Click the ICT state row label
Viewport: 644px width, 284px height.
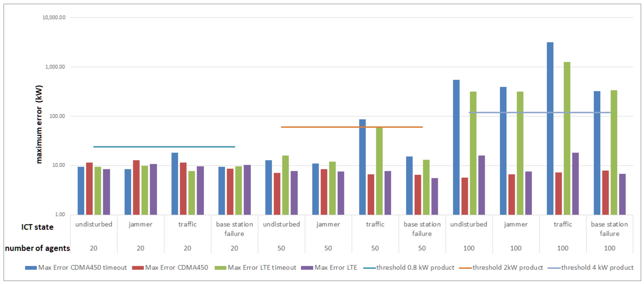point(37,227)
